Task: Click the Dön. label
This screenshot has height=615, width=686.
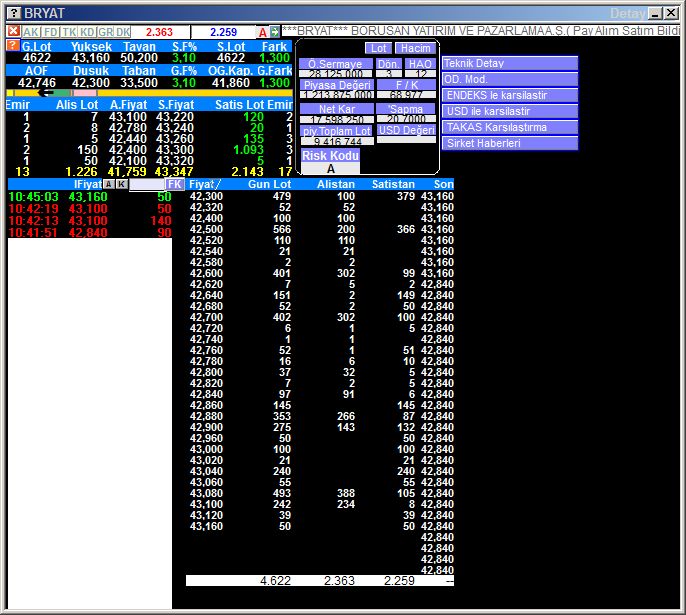Action: [388, 64]
